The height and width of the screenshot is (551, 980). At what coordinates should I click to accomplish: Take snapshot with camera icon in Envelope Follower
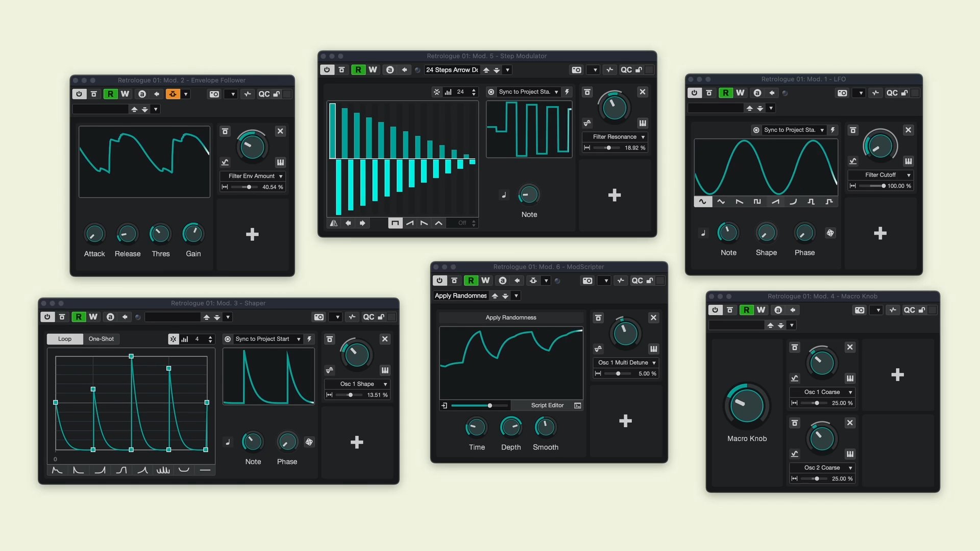(214, 94)
